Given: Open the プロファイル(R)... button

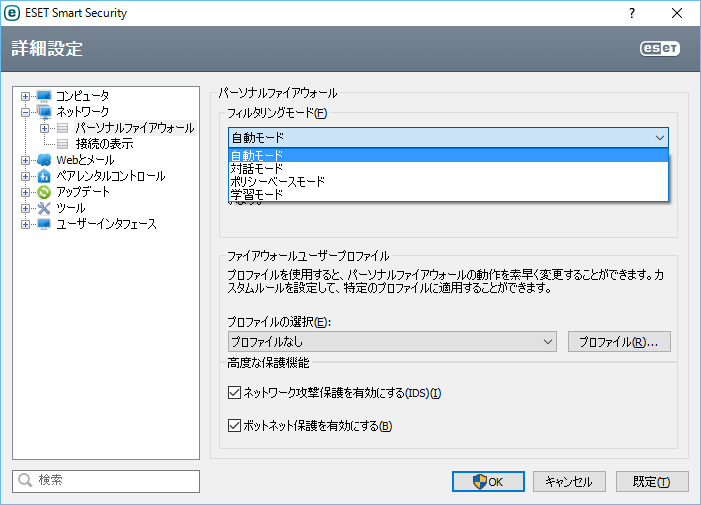Looking at the screenshot, I should [619, 342].
